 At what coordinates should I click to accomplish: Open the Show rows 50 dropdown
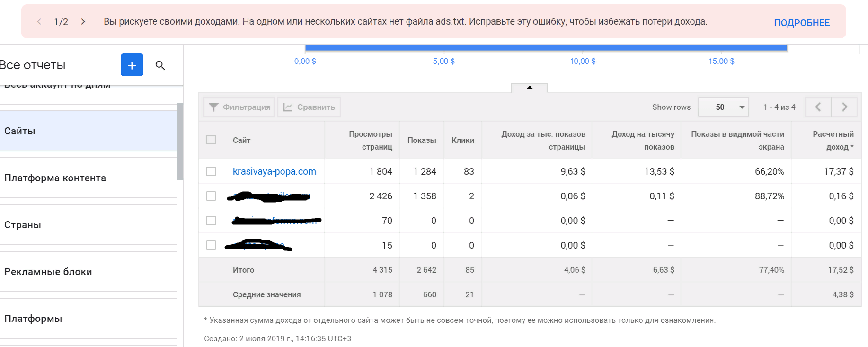723,107
